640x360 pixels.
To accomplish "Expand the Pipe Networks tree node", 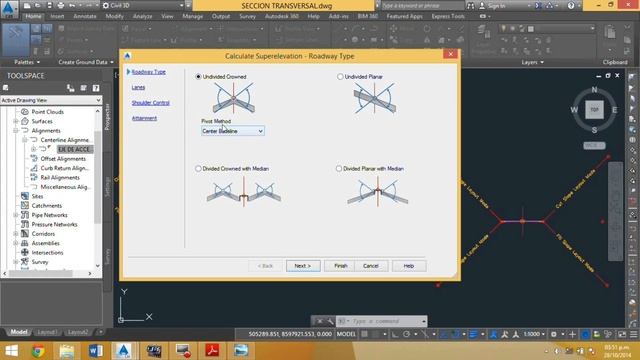I will (x=16, y=215).
